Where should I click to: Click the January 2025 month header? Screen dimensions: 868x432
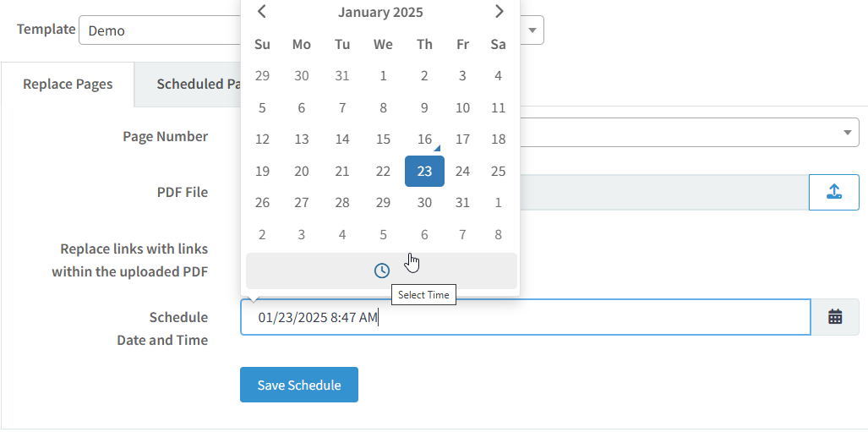[x=380, y=12]
